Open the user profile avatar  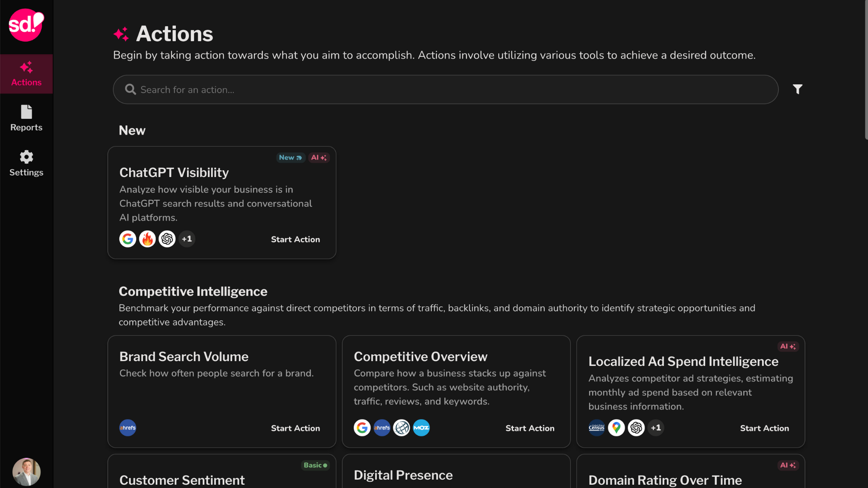[x=26, y=472]
